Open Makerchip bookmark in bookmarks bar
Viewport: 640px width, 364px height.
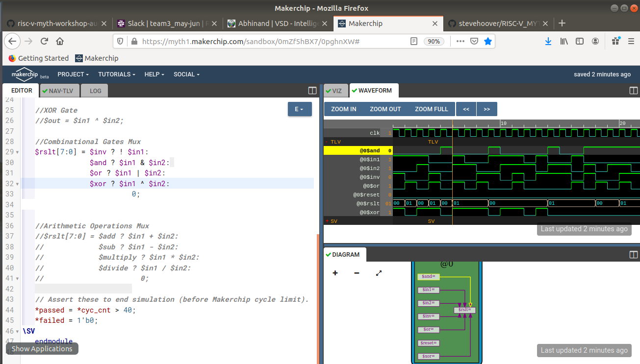pos(97,58)
